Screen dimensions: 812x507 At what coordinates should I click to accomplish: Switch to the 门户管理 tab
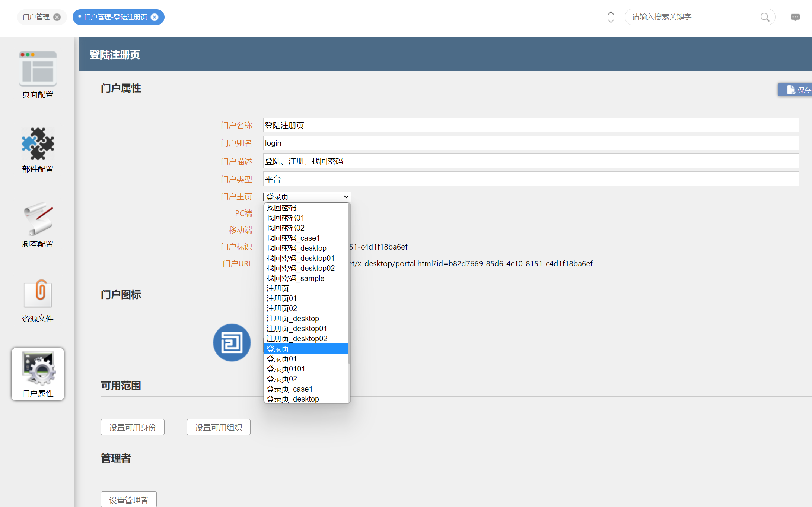[36, 17]
